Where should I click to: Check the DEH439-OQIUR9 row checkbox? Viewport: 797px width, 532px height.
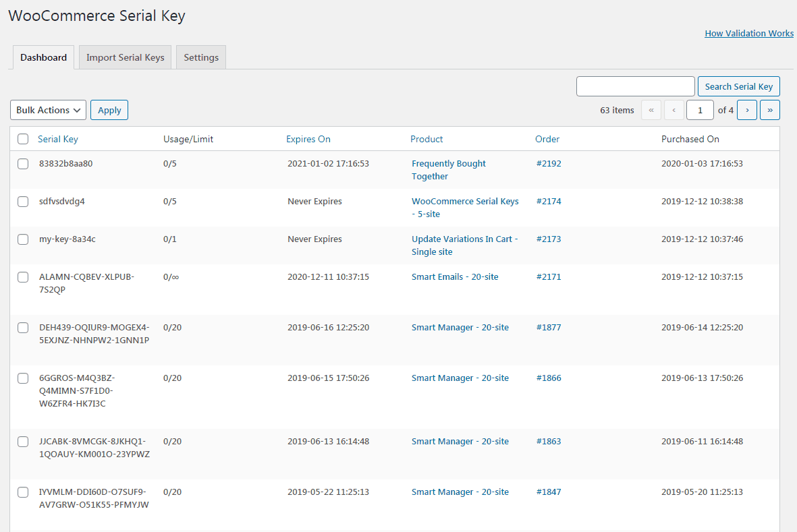pos(23,328)
